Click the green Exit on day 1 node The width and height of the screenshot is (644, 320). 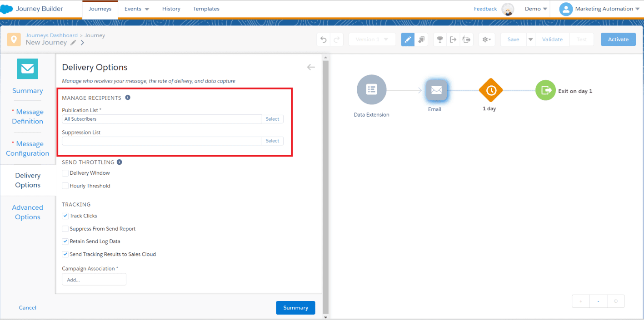tap(546, 90)
